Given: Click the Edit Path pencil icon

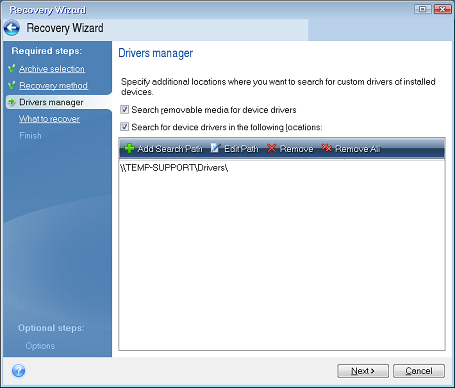Looking at the screenshot, I should pyautogui.click(x=215, y=148).
